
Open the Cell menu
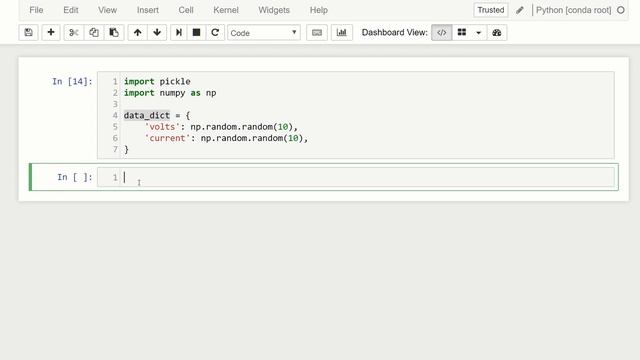(x=186, y=10)
